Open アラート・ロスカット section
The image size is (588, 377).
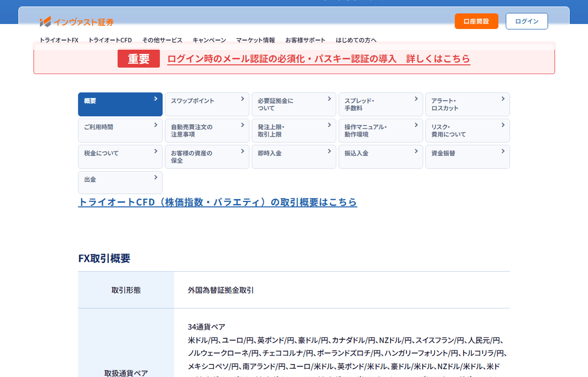coord(467,104)
